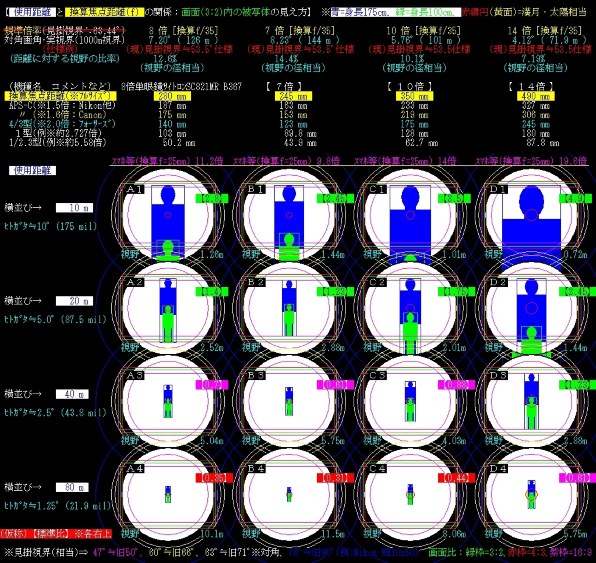Click the green (1.75) ratio badge of C2
Image resolution: width=596 pixels, height=563 pixels.
457,292
